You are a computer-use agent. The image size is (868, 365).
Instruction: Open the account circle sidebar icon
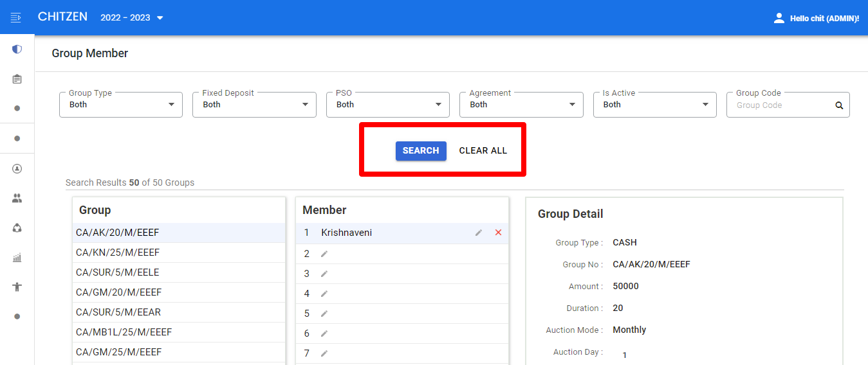click(x=17, y=169)
